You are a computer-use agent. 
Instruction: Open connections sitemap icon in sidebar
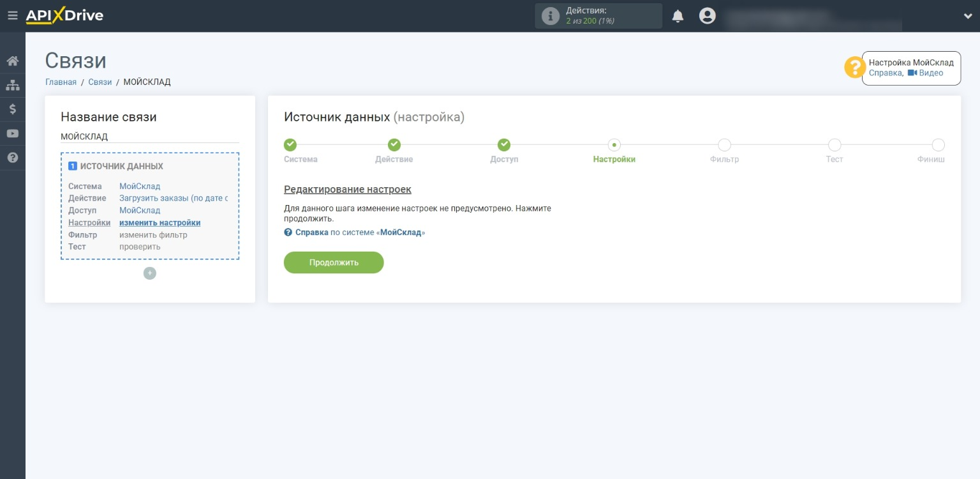coord(12,85)
